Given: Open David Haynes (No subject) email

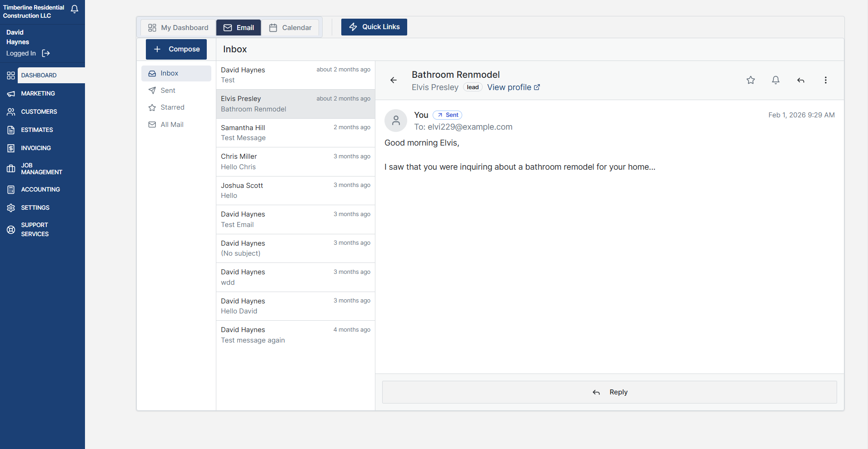Looking at the screenshot, I should point(295,248).
